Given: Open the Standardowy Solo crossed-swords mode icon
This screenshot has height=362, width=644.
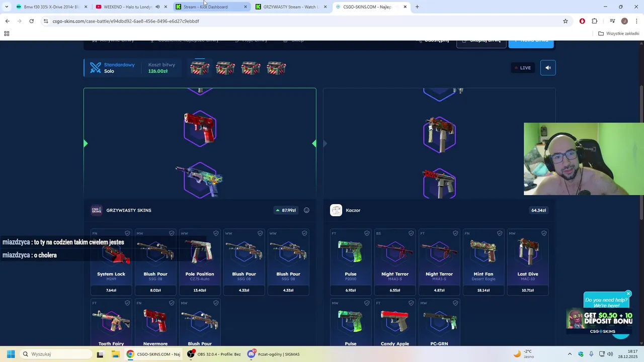Looking at the screenshot, I should pyautogui.click(x=96, y=68).
